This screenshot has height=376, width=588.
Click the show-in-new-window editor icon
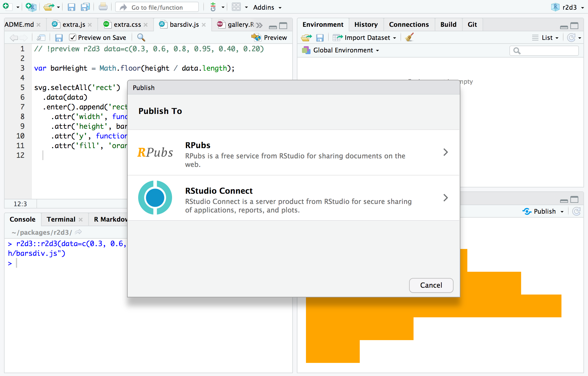point(41,37)
